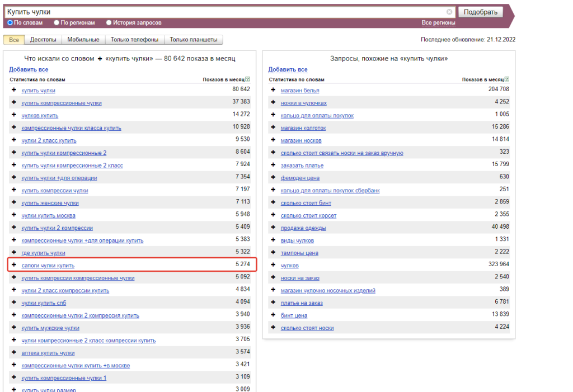The height and width of the screenshot is (392, 573).
Task: Click plus icon for 'купить женские чулки'
Action: [14, 202]
